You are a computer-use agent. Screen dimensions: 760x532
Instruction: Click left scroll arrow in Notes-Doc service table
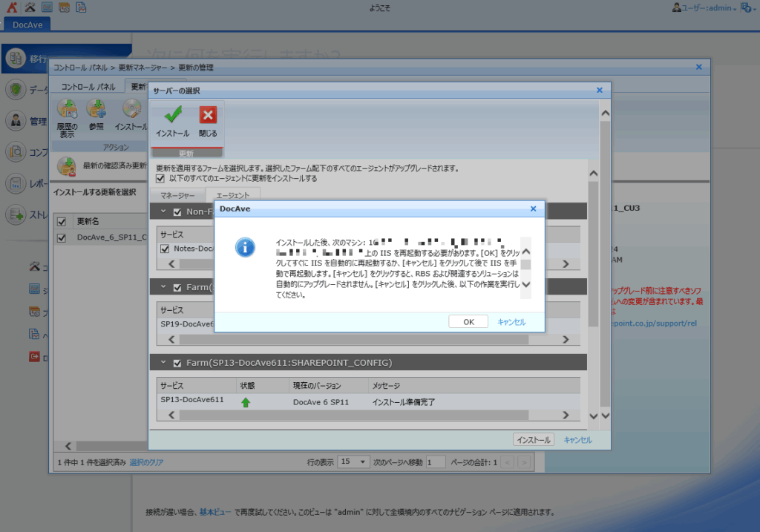point(171,264)
